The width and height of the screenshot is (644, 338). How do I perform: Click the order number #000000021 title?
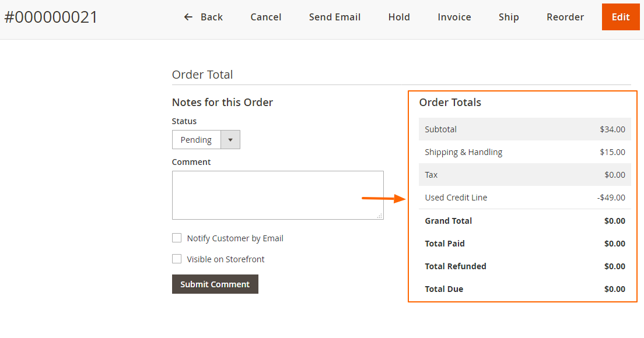click(x=51, y=17)
